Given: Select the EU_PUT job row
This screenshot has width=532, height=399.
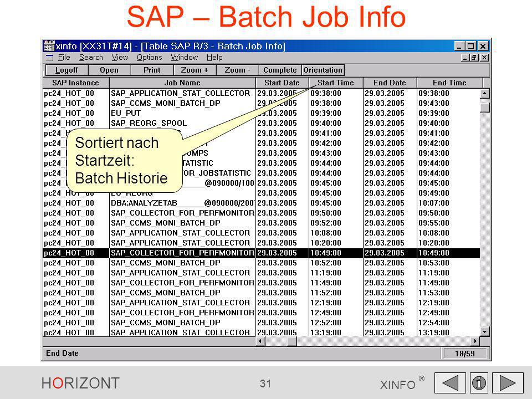Looking at the screenshot, I should click(261, 113).
